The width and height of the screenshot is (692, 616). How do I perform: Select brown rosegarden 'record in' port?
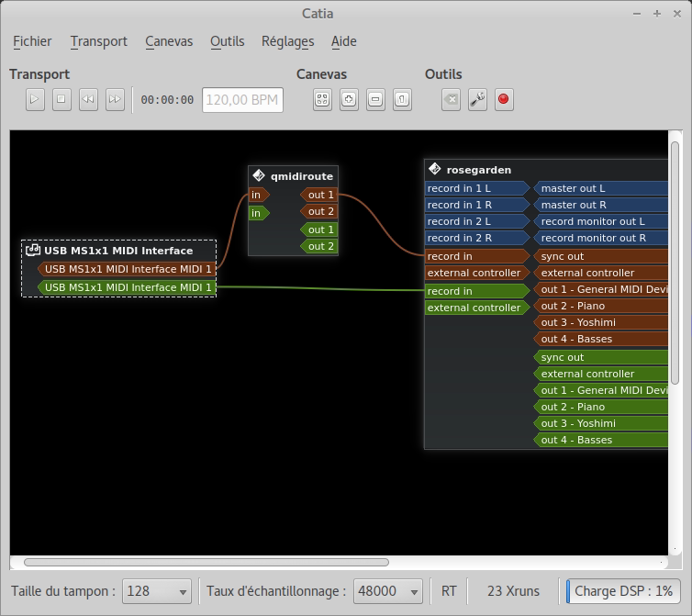pos(477,256)
